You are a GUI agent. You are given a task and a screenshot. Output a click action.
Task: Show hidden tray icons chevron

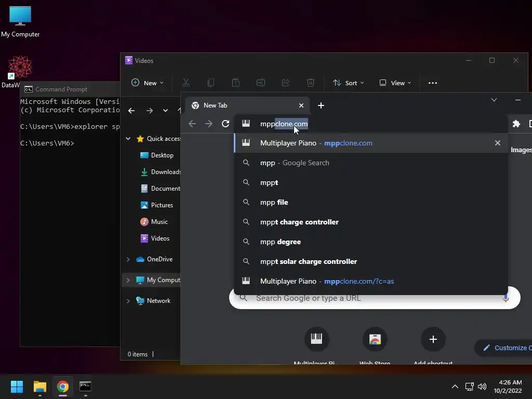(455, 387)
